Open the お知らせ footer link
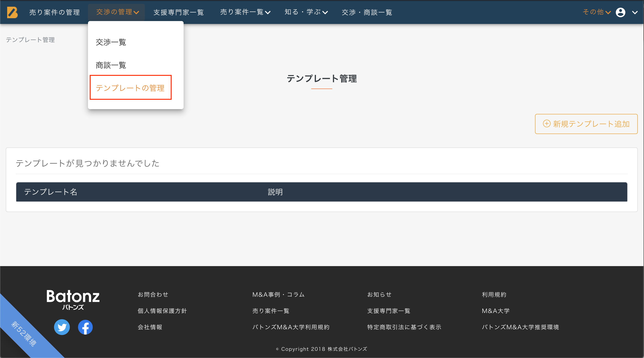Viewport: 644px width, 358px height. point(379,295)
